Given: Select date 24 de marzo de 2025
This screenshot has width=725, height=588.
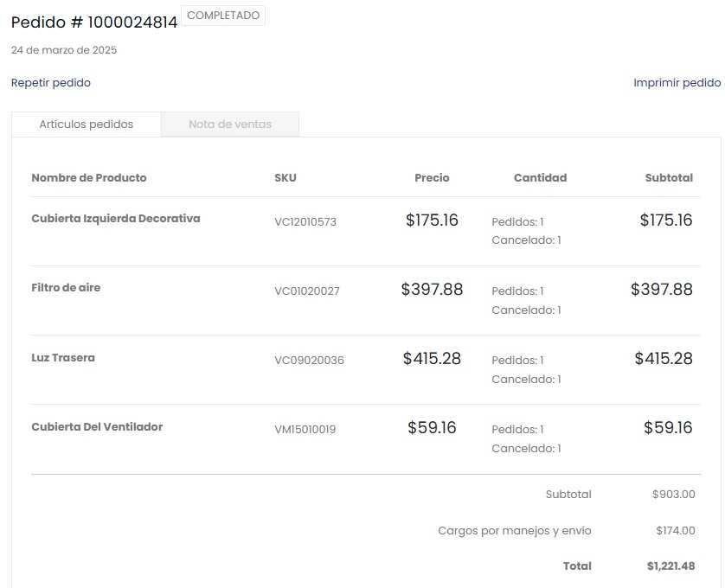Looking at the screenshot, I should click(64, 50).
